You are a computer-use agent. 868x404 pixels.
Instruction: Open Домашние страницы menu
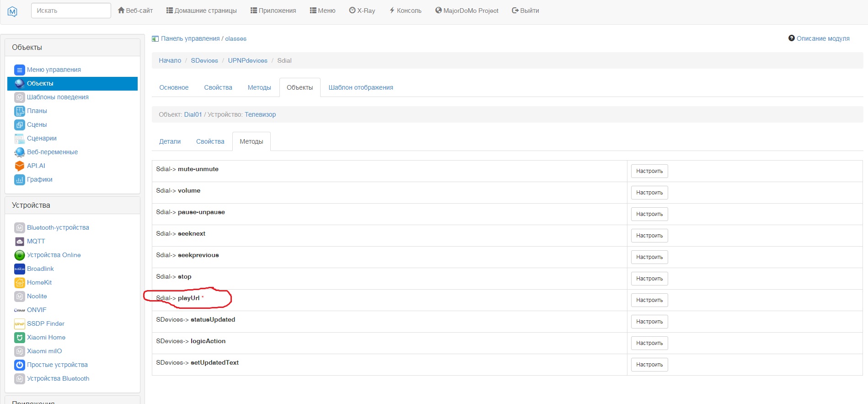click(201, 11)
